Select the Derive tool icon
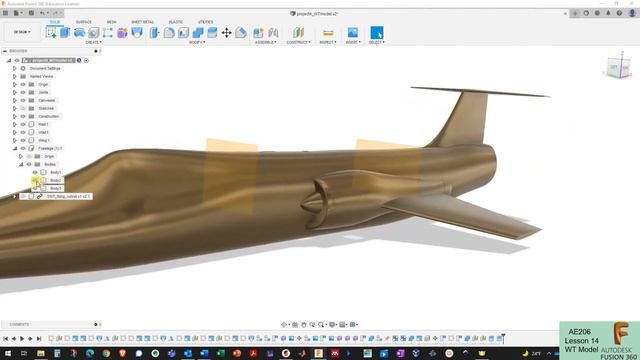This screenshot has height=360, width=640. click(137, 33)
